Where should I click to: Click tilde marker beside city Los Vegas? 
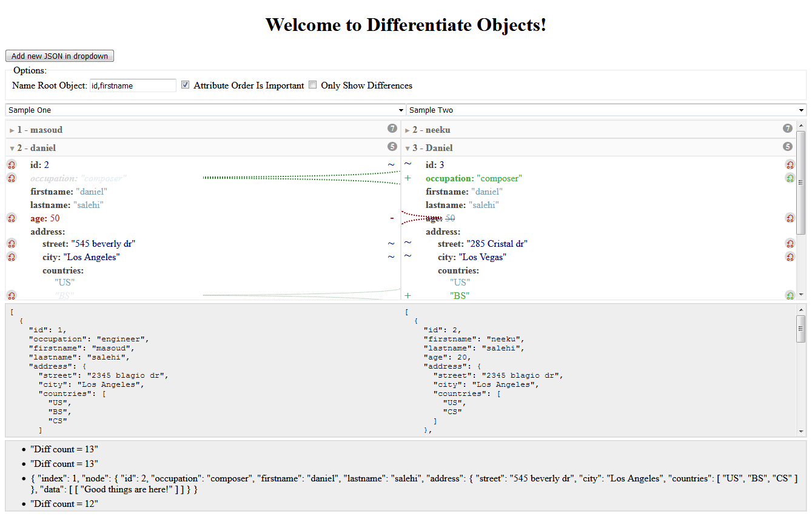[408, 256]
